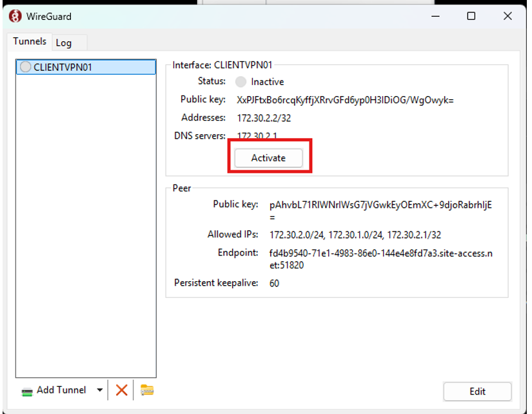Maximize the WireGuard window
The image size is (532, 414).
point(471,16)
